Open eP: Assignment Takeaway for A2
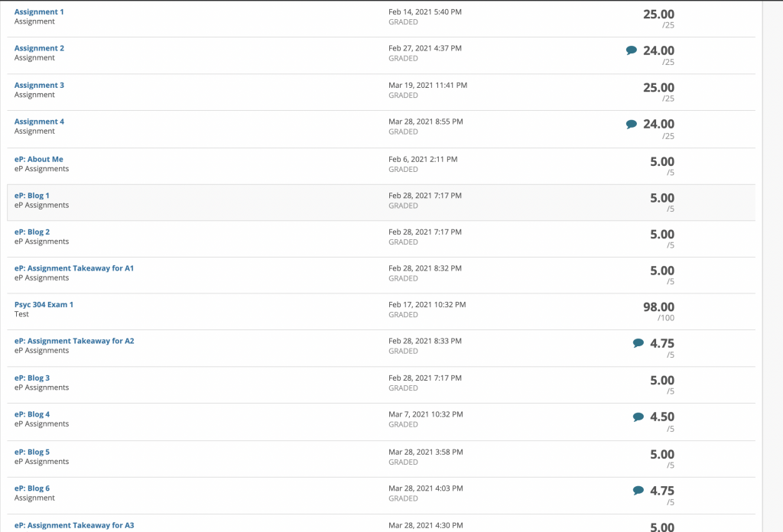Screen dimensions: 783x532 (74, 341)
